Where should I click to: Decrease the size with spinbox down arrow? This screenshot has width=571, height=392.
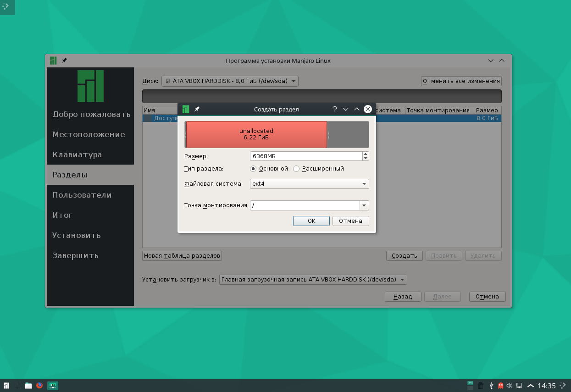(366, 159)
